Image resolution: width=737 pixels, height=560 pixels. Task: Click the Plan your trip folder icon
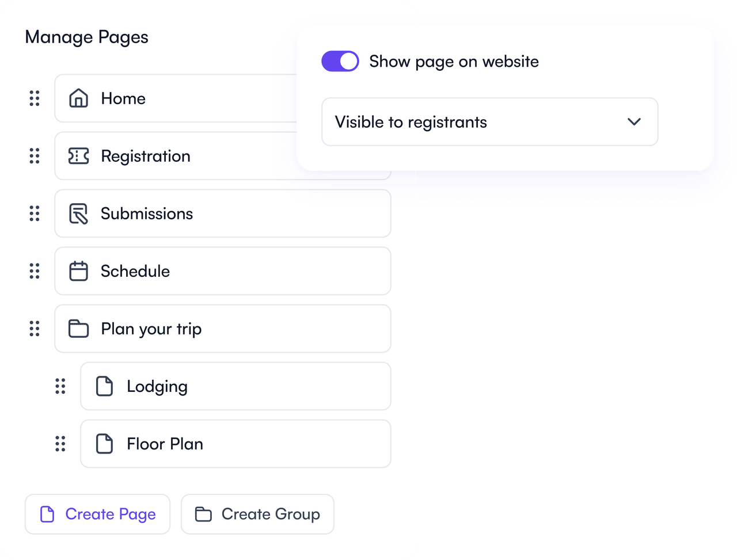pos(78,329)
